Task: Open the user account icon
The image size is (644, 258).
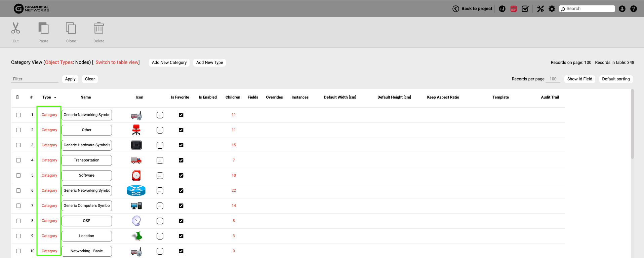Action: (x=622, y=9)
